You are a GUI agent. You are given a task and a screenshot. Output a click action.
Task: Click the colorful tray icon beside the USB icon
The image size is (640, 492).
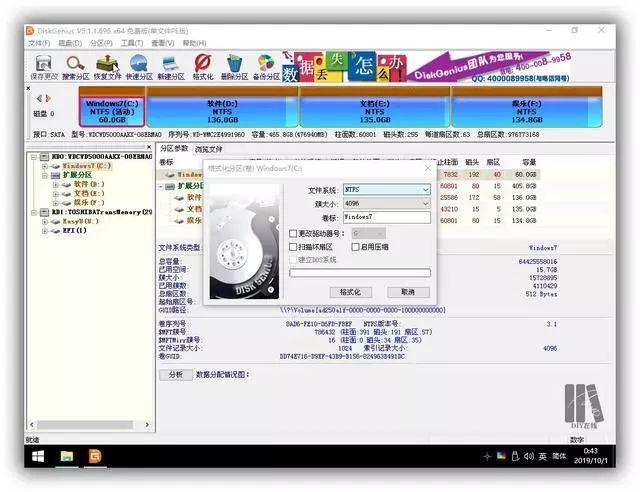pyautogui.click(x=501, y=456)
